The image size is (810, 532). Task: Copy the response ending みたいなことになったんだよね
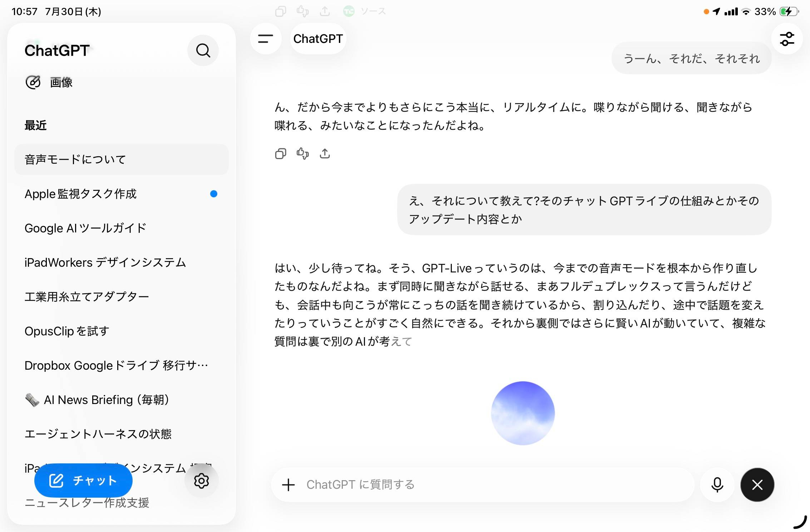pyautogui.click(x=281, y=154)
